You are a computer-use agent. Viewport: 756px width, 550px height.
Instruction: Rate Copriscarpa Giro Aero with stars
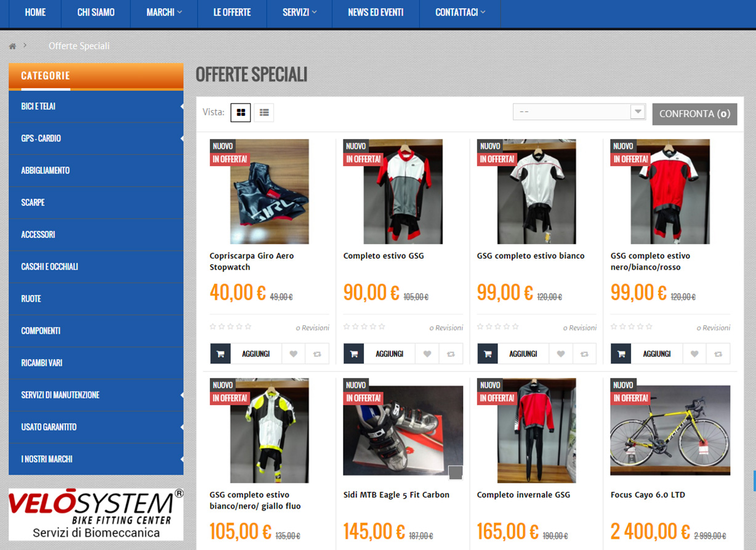click(231, 326)
